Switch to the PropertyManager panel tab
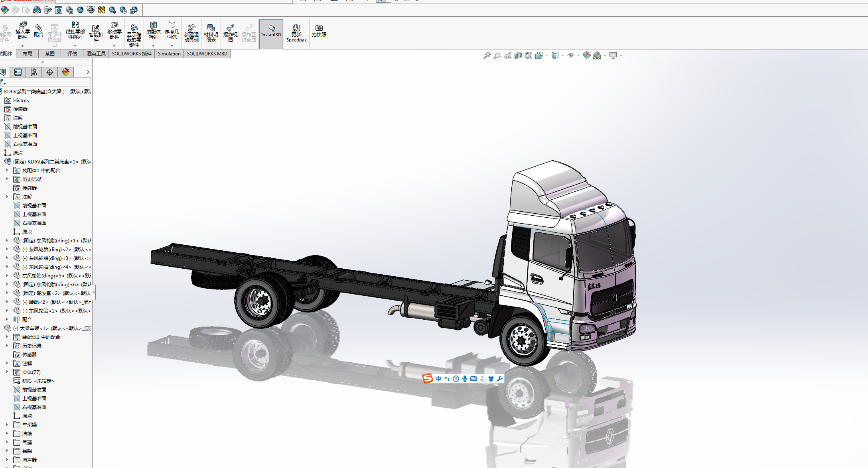Image resolution: width=868 pixels, height=468 pixels. (x=18, y=72)
